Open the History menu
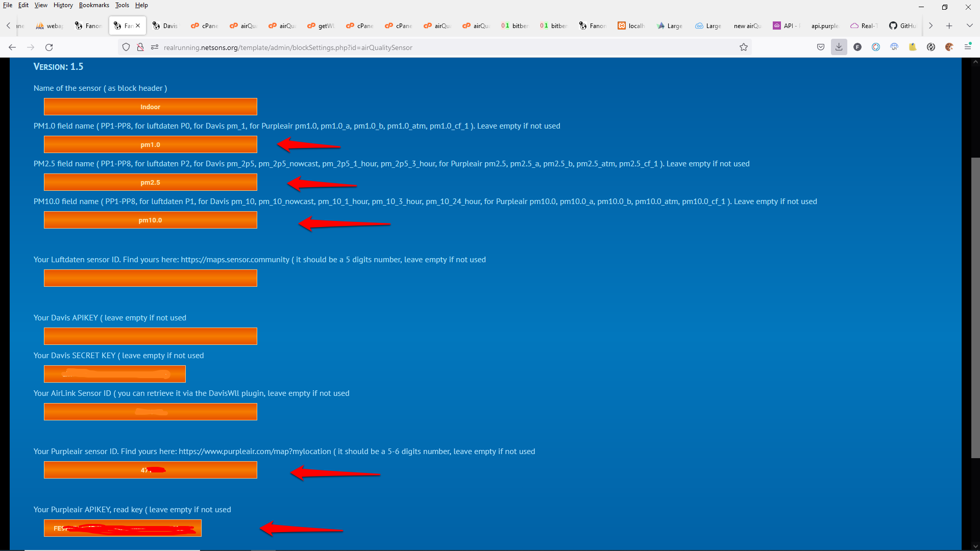The height and width of the screenshot is (551, 980). (63, 5)
